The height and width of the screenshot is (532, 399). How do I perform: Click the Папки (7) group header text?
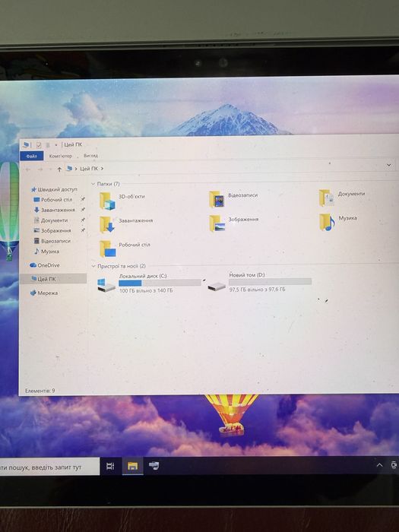tap(108, 184)
